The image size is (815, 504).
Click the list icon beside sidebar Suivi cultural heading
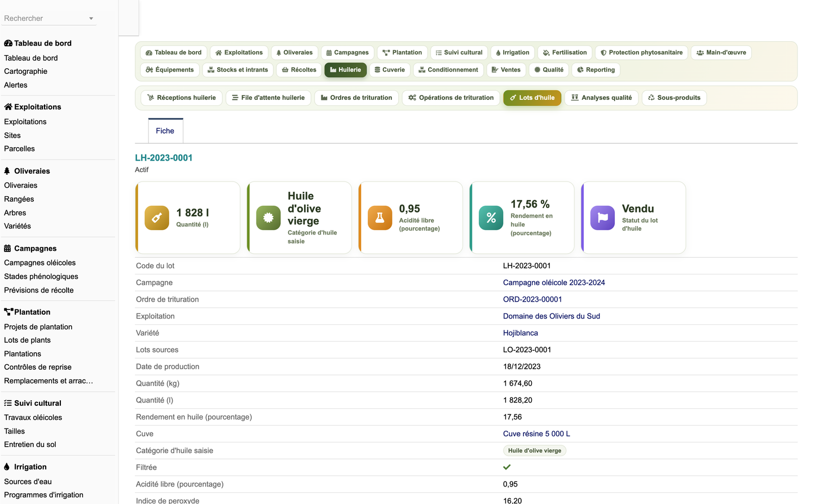coord(8,403)
